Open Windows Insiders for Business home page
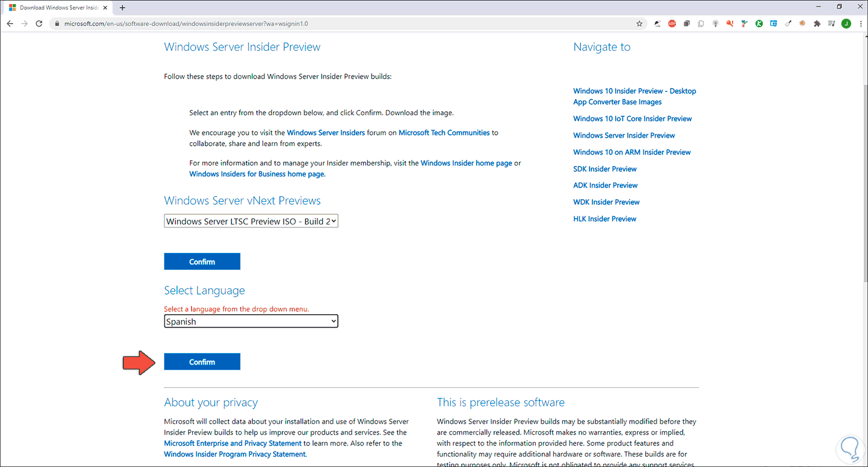This screenshot has height=467, width=868. click(258, 174)
